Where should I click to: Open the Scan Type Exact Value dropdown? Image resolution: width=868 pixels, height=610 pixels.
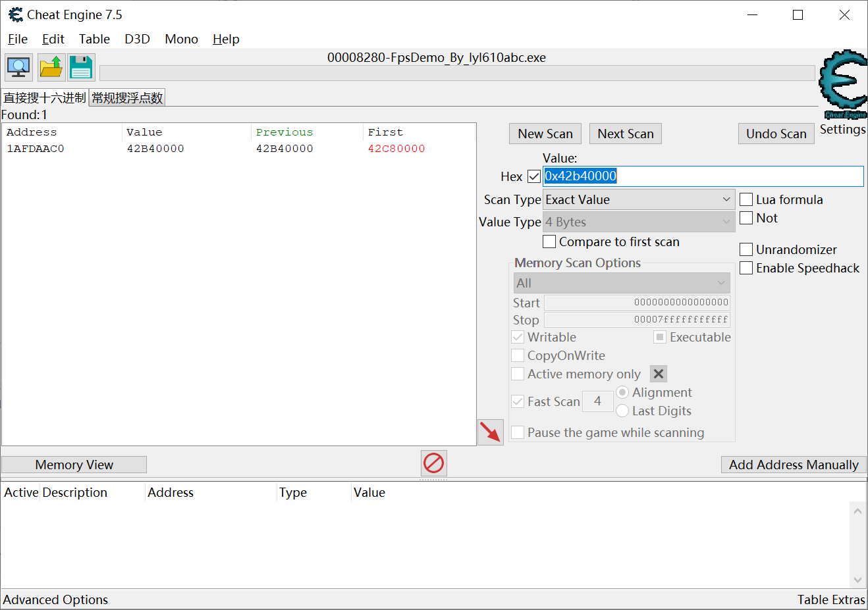pos(639,199)
